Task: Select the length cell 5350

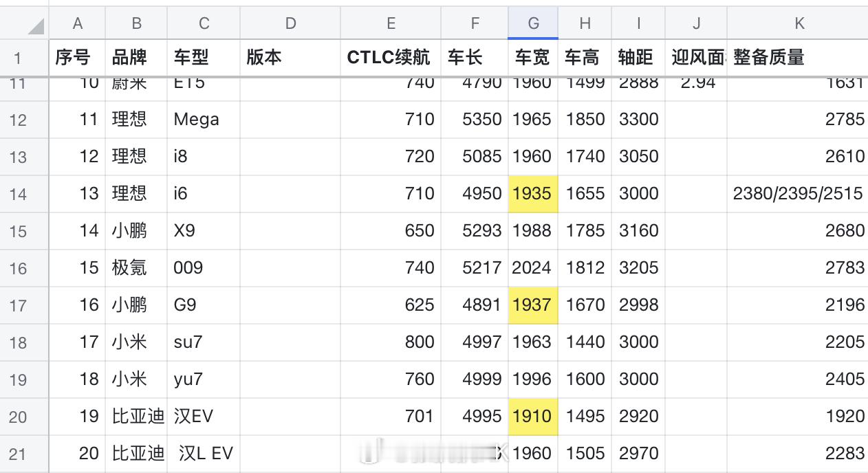Action: (x=475, y=120)
